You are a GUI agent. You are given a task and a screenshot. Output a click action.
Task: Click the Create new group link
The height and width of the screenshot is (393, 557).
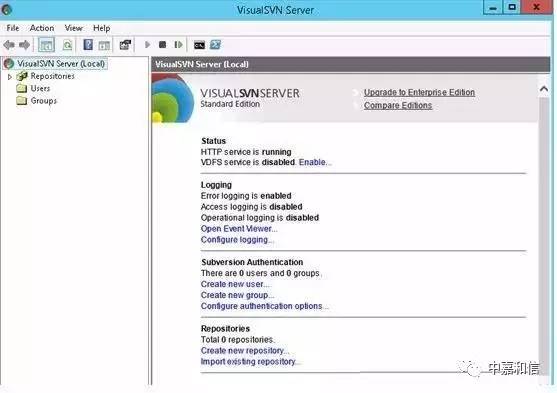point(237,295)
